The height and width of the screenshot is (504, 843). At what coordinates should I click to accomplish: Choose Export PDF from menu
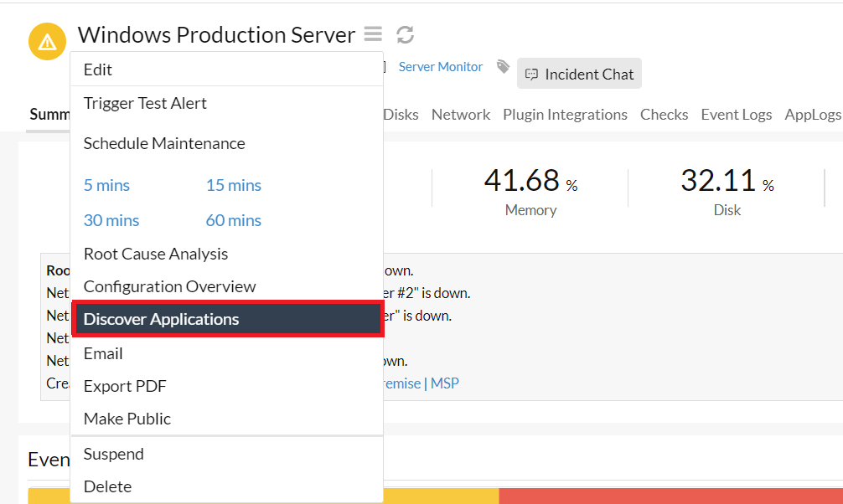pos(125,386)
